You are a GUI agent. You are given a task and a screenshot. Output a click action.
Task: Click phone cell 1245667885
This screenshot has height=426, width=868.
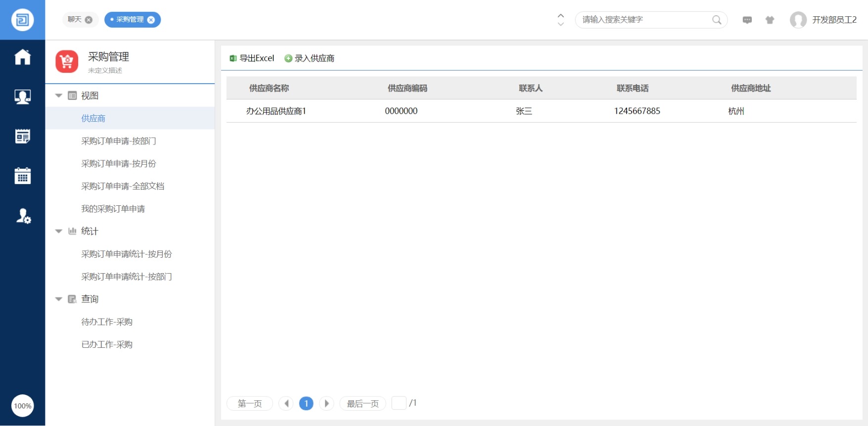(x=637, y=111)
